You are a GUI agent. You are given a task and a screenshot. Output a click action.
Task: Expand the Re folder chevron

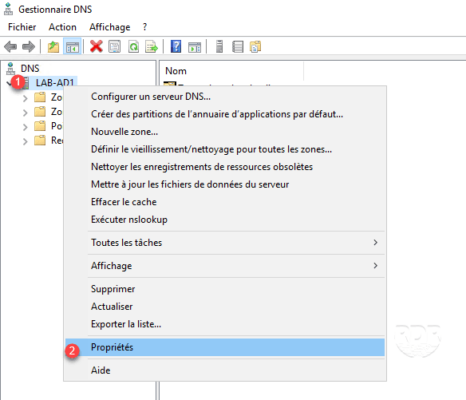(x=25, y=141)
